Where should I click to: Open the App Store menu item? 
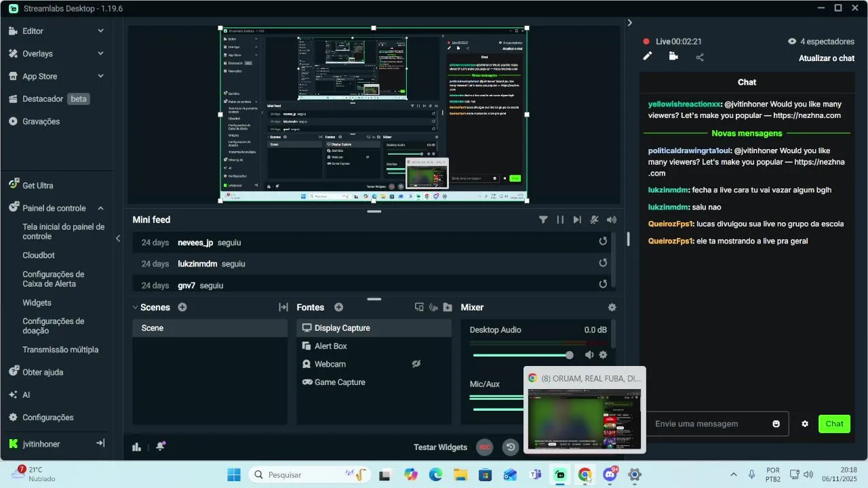click(39, 77)
